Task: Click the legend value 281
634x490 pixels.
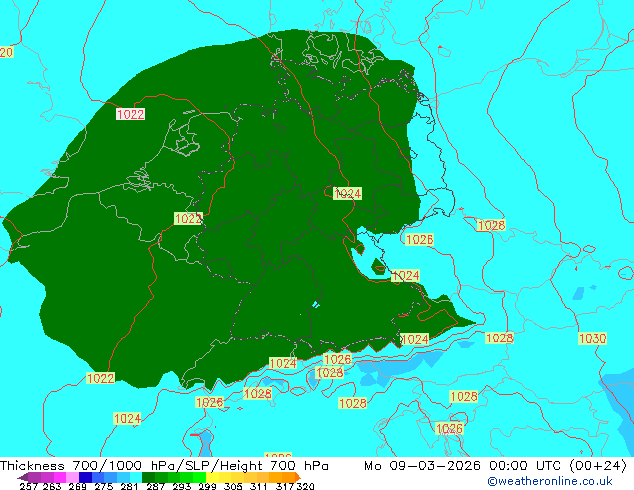Action: pyautogui.click(x=129, y=486)
